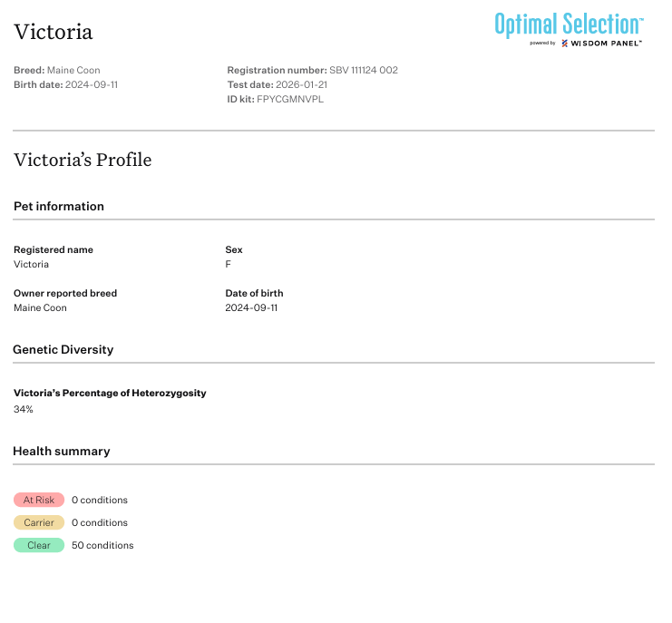Click the Pet information section heading
The height and width of the screenshot is (623, 672).
click(x=59, y=207)
